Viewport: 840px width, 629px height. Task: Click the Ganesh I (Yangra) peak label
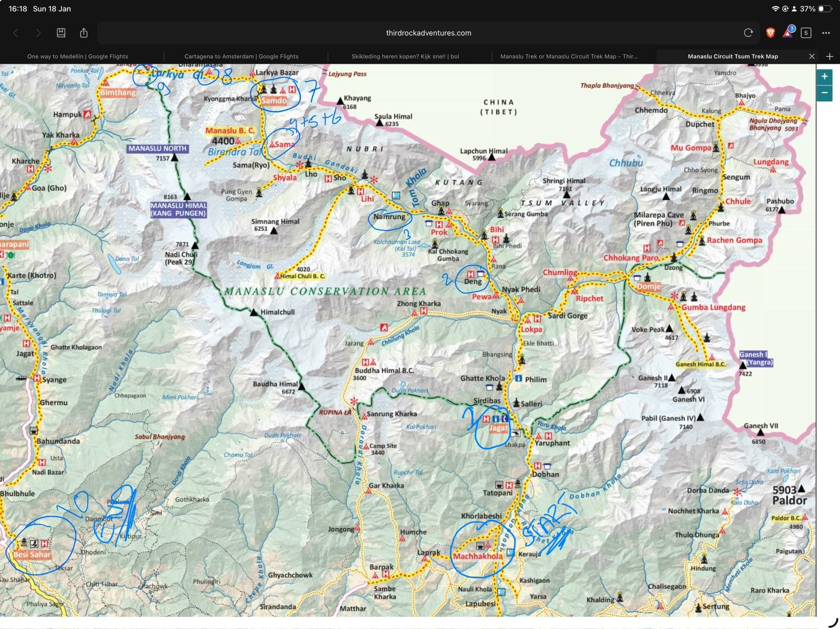click(x=756, y=358)
